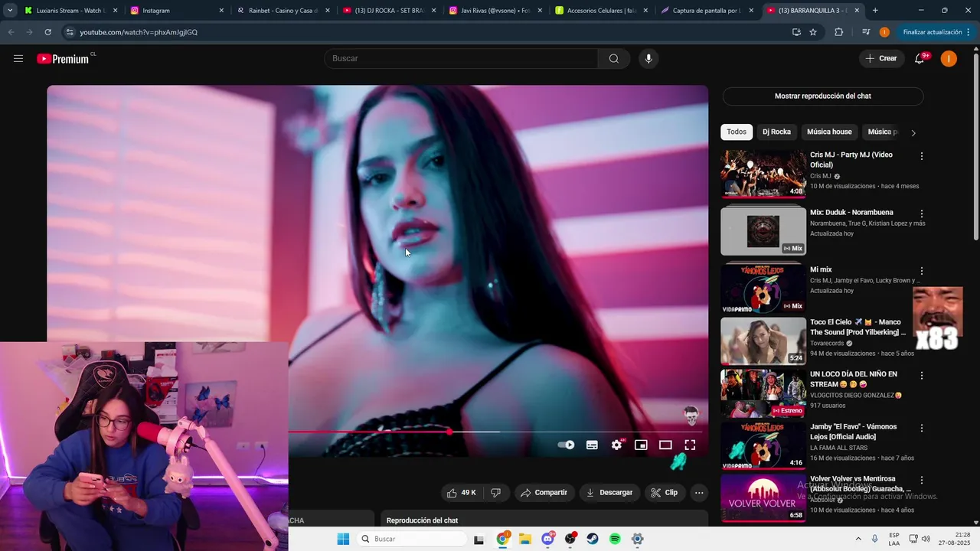Open the Mi mix playlist title
The height and width of the screenshot is (551, 980).
821,269
